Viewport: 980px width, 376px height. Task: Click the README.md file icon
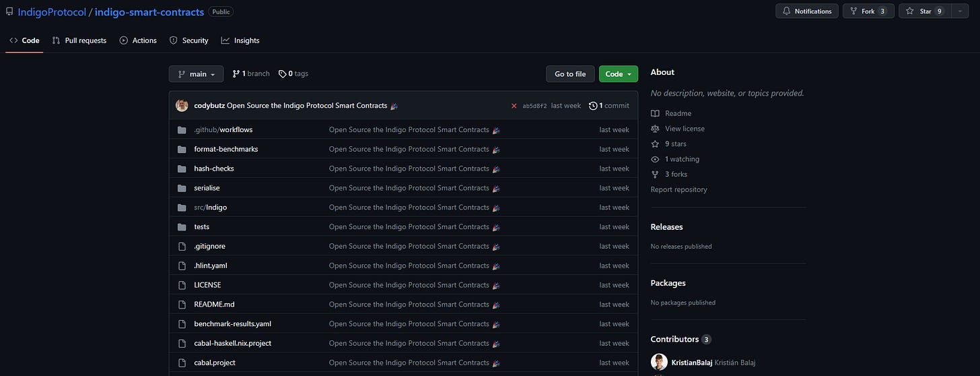click(182, 305)
